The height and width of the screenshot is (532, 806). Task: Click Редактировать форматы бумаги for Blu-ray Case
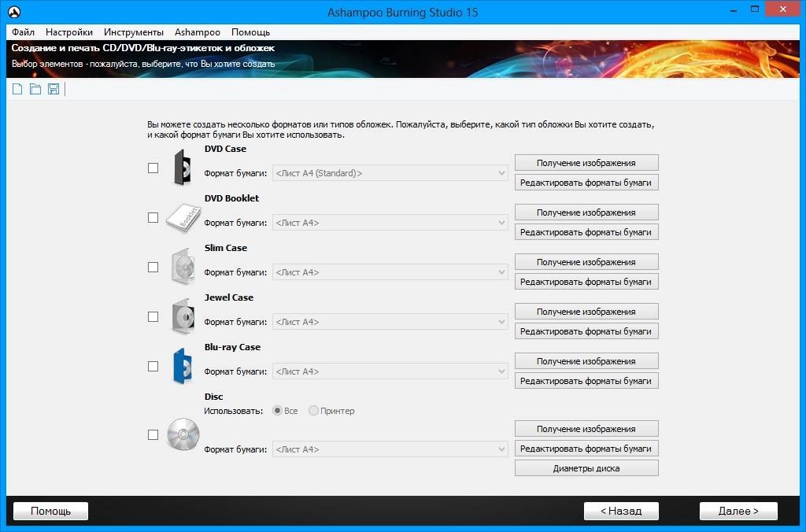[x=586, y=381]
